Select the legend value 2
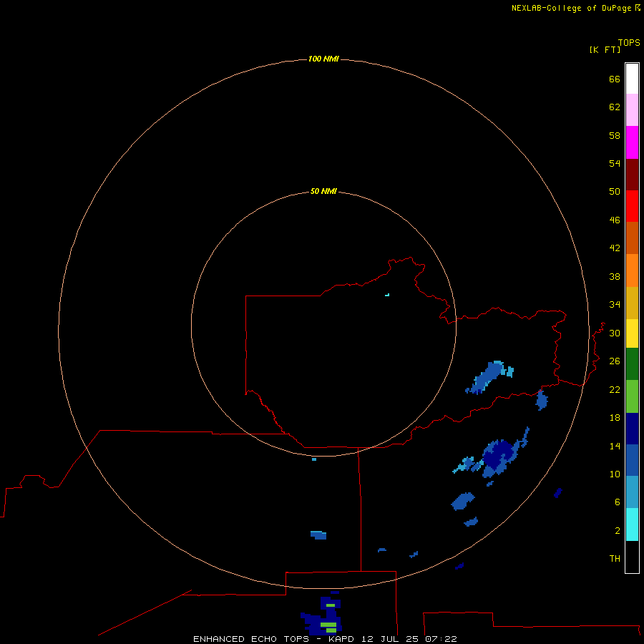This screenshot has width=644, height=644. [617, 531]
